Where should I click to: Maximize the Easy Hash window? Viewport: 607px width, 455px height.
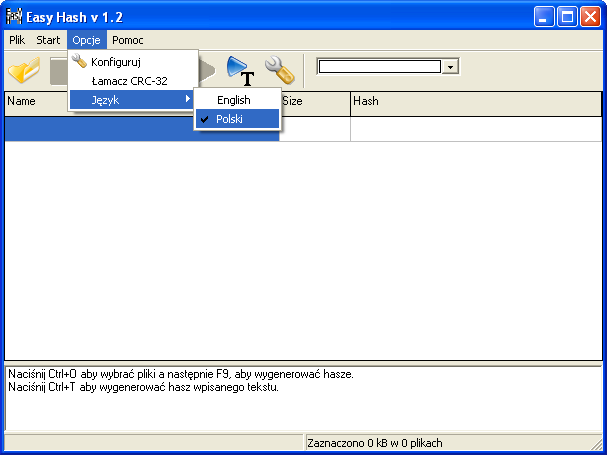tap(567, 17)
